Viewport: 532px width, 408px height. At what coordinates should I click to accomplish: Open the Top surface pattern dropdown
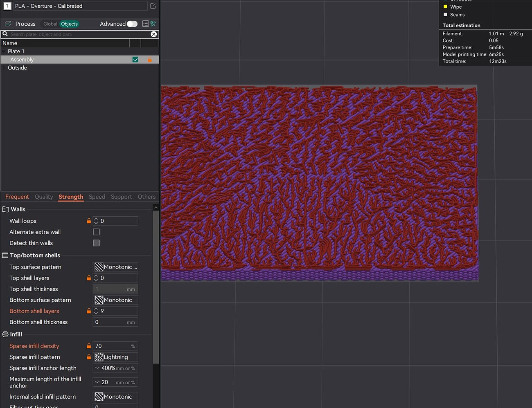tap(115, 267)
